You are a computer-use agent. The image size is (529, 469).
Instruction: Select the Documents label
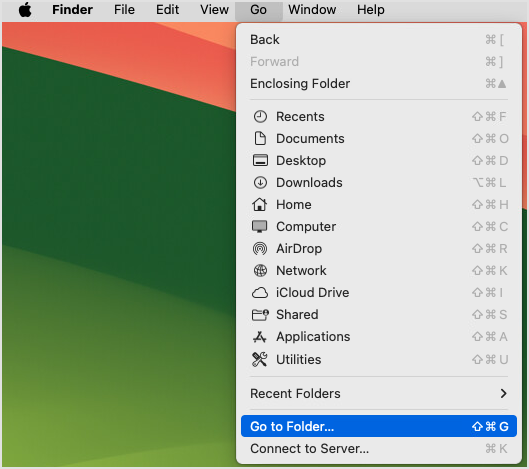click(x=310, y=139)
